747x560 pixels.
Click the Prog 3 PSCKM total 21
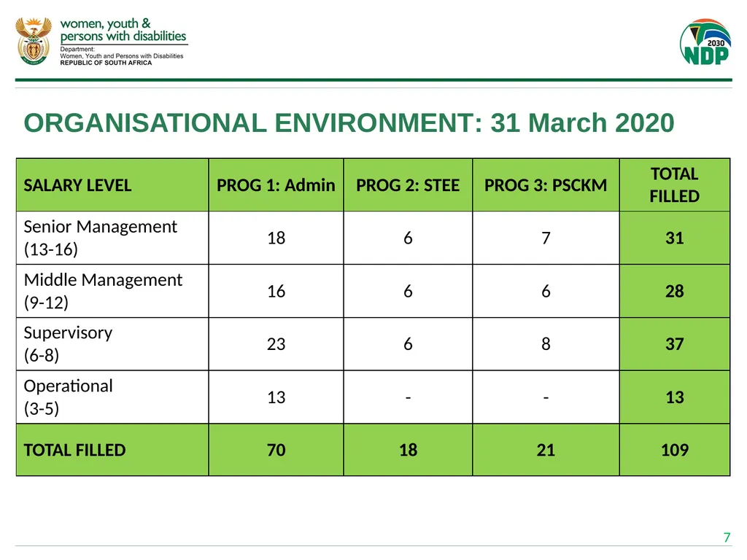pos(546,450)
